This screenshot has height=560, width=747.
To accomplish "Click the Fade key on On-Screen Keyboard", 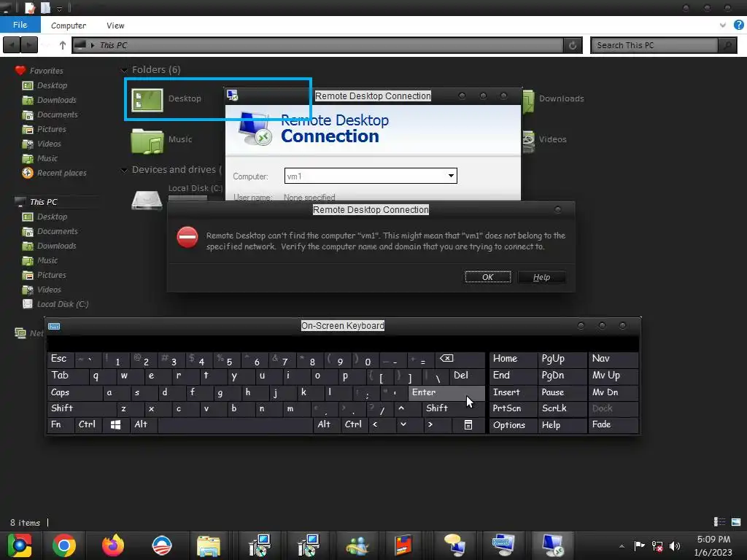I will (x=614, y=424).
